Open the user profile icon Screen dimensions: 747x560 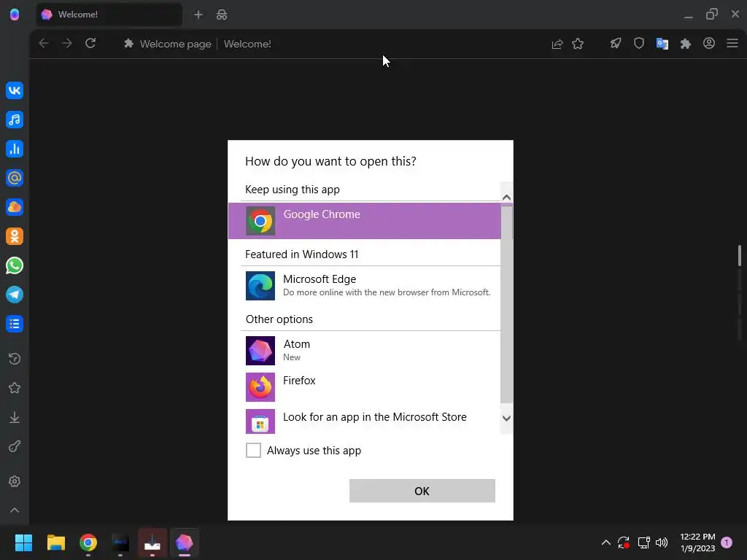[709, 43]
